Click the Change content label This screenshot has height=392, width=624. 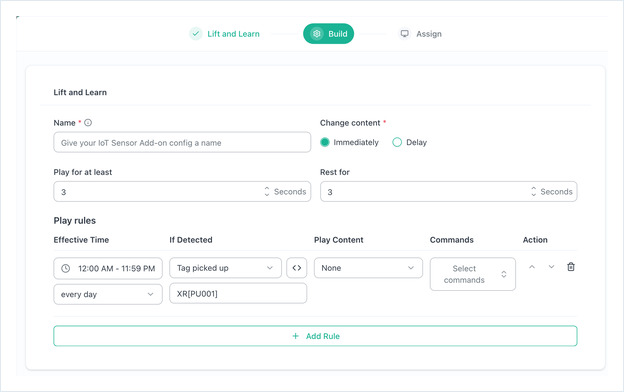[x=350, y=123]
